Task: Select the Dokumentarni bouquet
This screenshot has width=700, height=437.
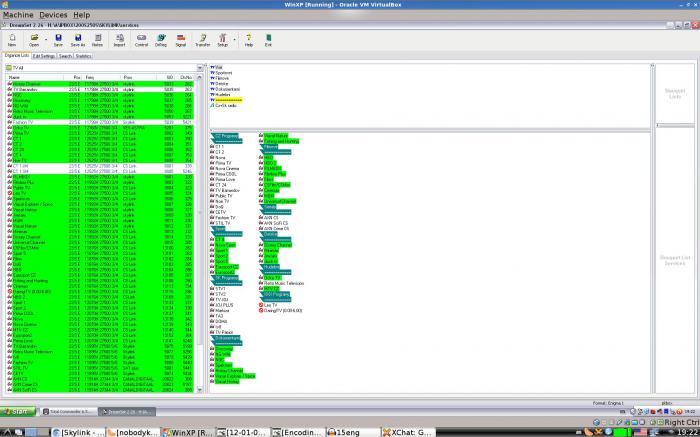Action: coord(227,89)
